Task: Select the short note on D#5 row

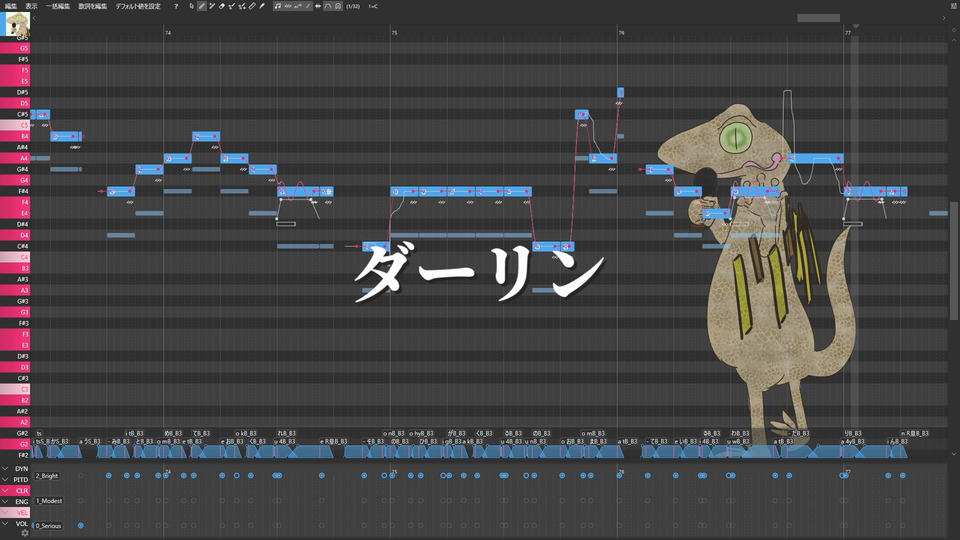Action: pos(620,92)
